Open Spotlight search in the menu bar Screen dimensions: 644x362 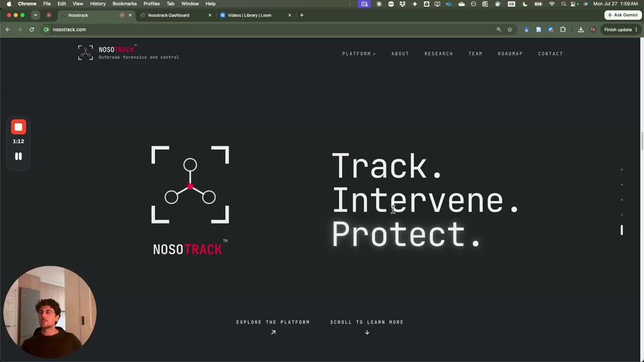coord(563,4)
